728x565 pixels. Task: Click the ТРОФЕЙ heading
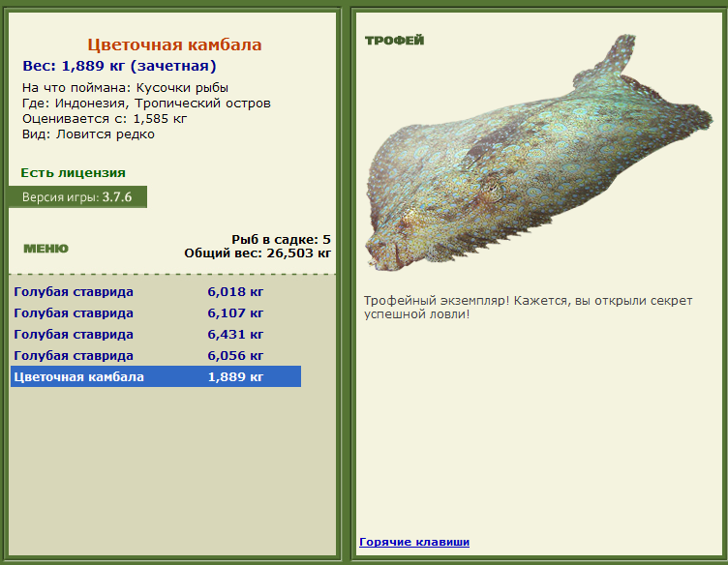pos(395,41)
